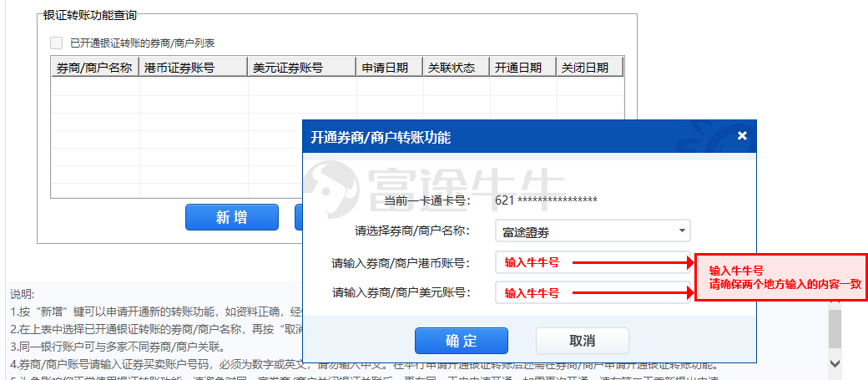The image size is (868, 380).
Task: Click the 新增 button
Action: point(231,217)
